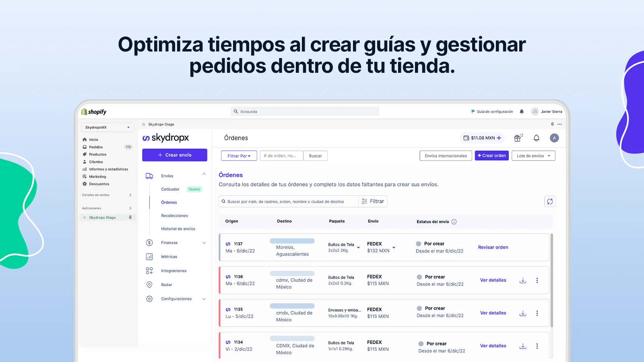Click the info icon beside Estatus del envío
The image size is (644, 362).
click(454, 222)
